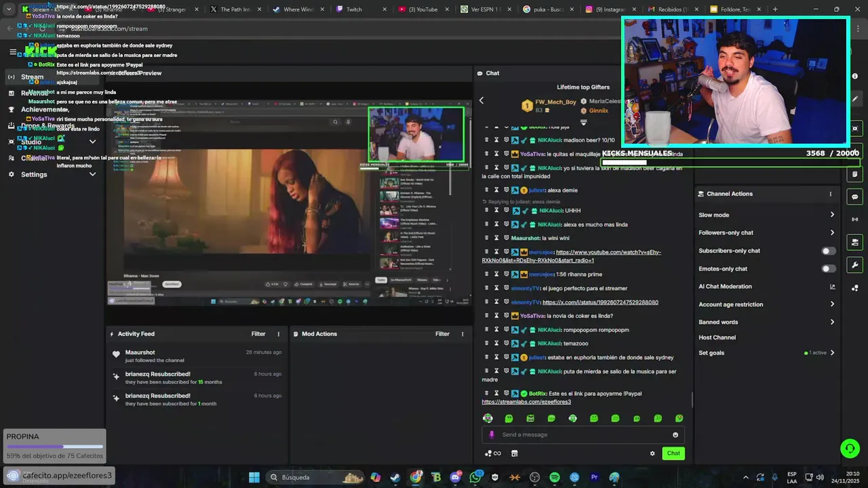Screen dimensions: 868x488
Task: Open the green headset support button
Action: point(850,448)
